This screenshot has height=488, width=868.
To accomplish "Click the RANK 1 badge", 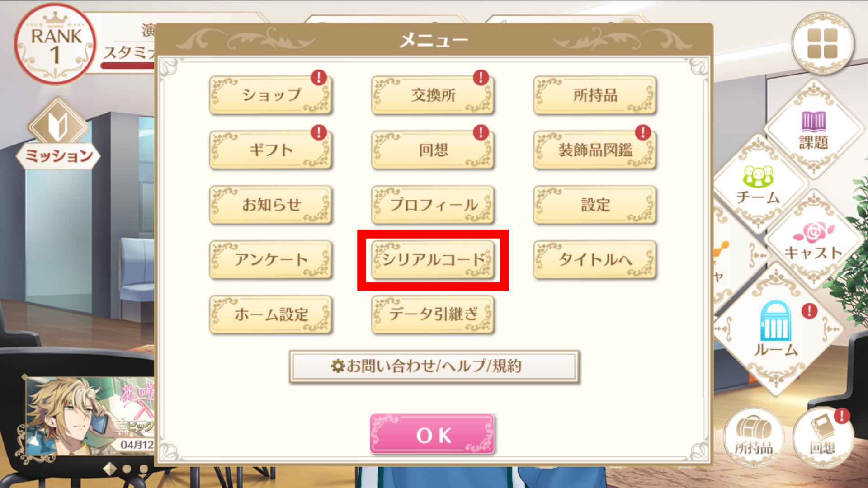I will click(55, 44).
